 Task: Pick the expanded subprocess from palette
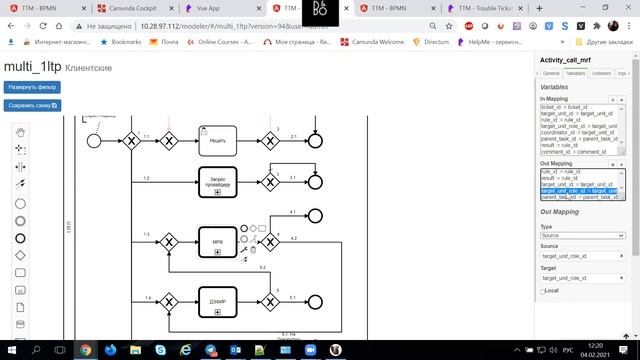click(x=20, y=290)
